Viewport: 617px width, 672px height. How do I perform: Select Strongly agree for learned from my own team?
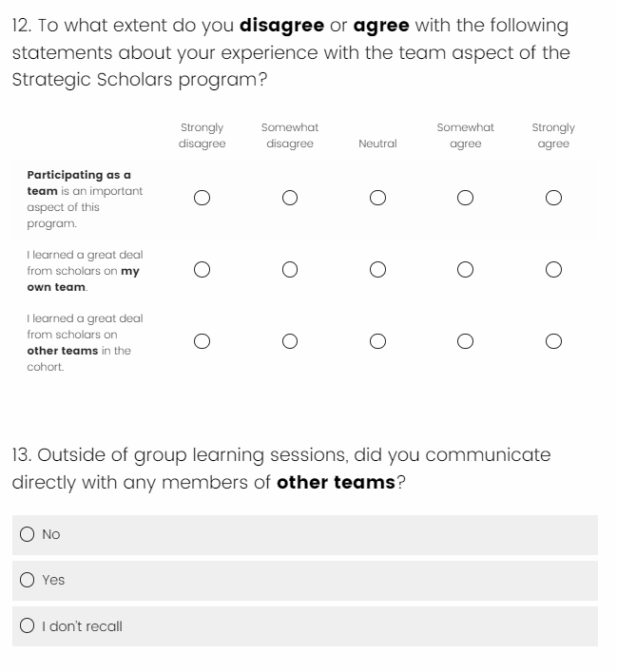(553, 270)
